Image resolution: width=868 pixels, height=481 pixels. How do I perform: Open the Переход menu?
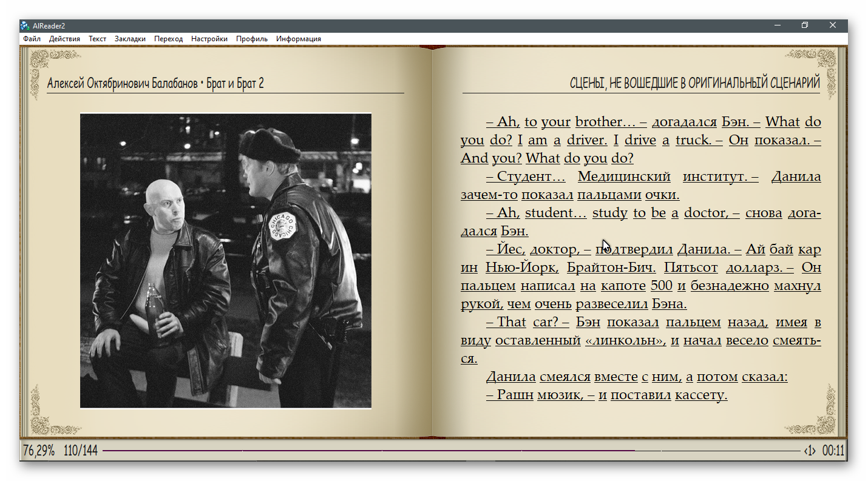pos(168,39)
